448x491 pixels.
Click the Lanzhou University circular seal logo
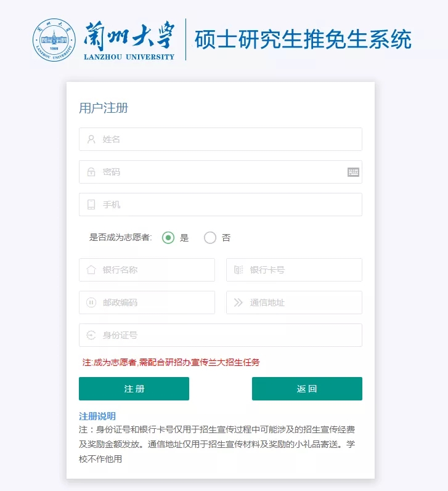pyautogui.click(x=54, y=40)
